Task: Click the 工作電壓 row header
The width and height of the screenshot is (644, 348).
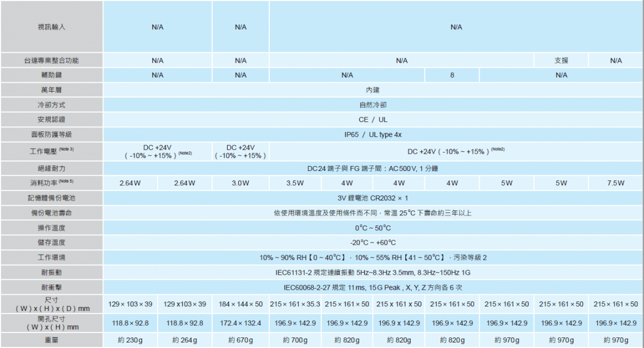Action: pyautogui.click(x=52, y=152)
